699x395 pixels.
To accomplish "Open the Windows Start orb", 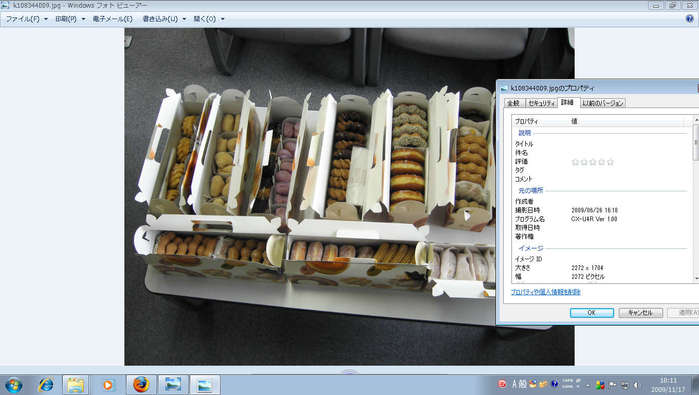I will coord(13,385).
